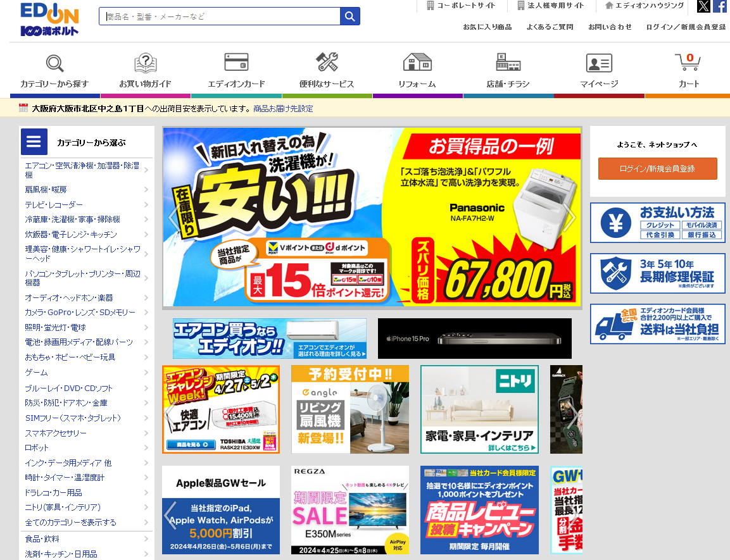The width and height of the screenshot is (730, 560).
Task: Open お気に入り商品 link
Action: click(x=488, y=27)
